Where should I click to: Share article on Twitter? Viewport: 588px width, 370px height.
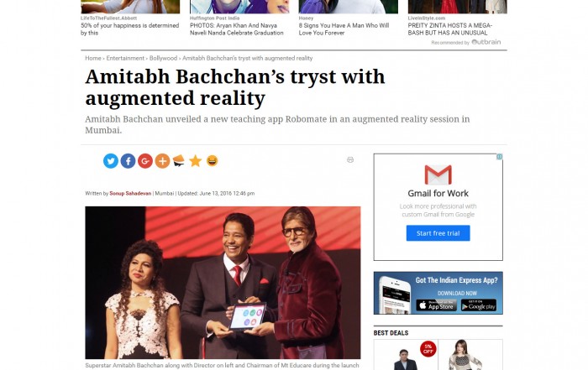[x=111, y=161]
